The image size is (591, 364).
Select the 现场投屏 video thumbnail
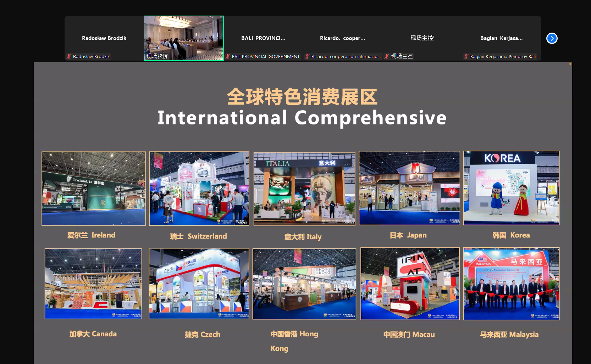[x=184, y=38]
